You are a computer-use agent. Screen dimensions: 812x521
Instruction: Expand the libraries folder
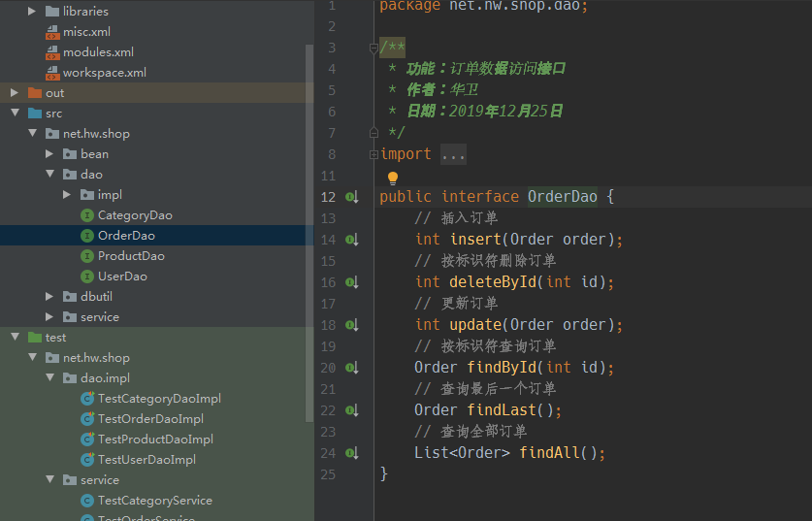coord(32,11)
